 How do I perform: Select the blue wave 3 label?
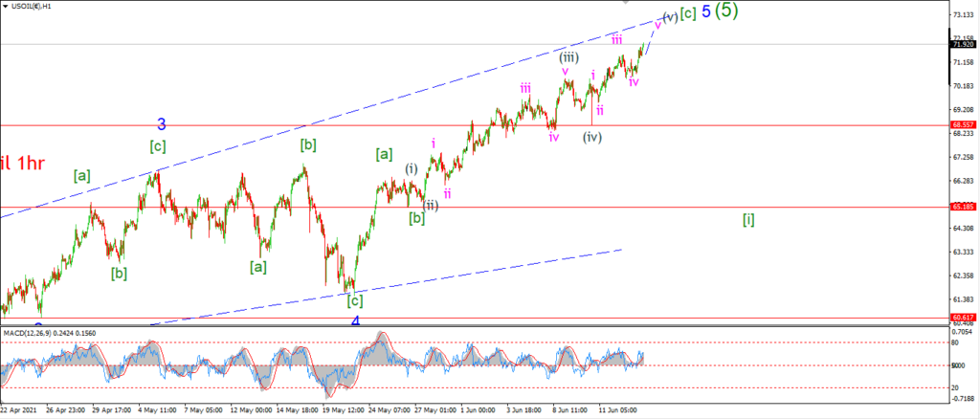click(161, 124)
